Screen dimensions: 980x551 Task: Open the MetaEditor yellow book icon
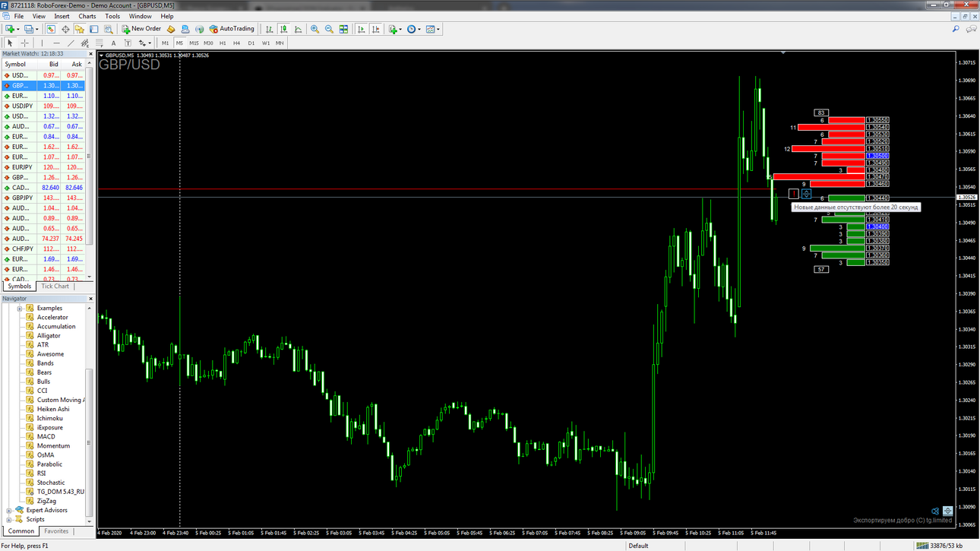tap(171, 29)
